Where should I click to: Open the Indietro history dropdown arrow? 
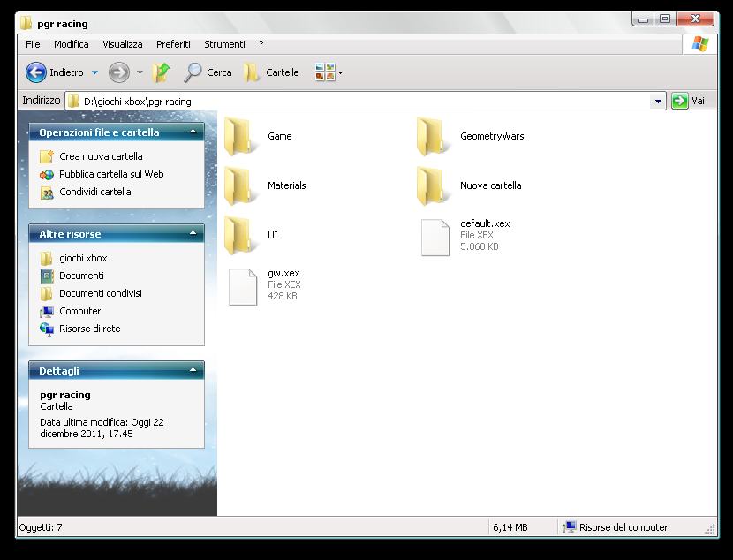pos(94,72)
